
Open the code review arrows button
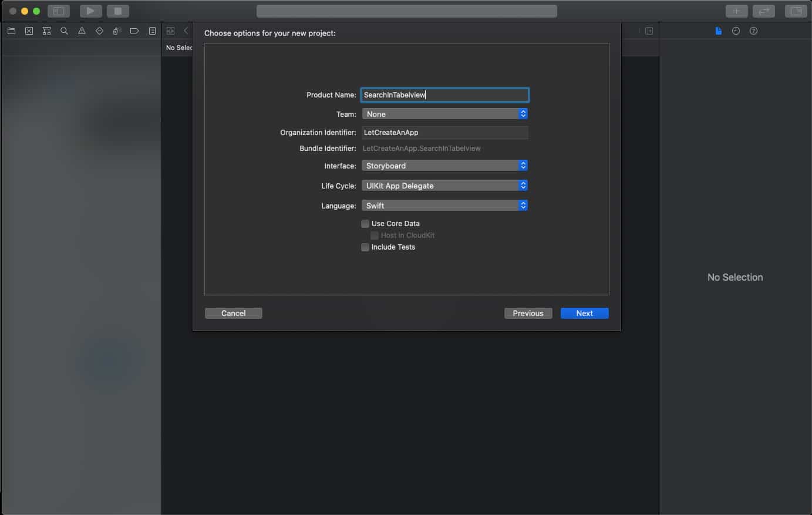764,11
